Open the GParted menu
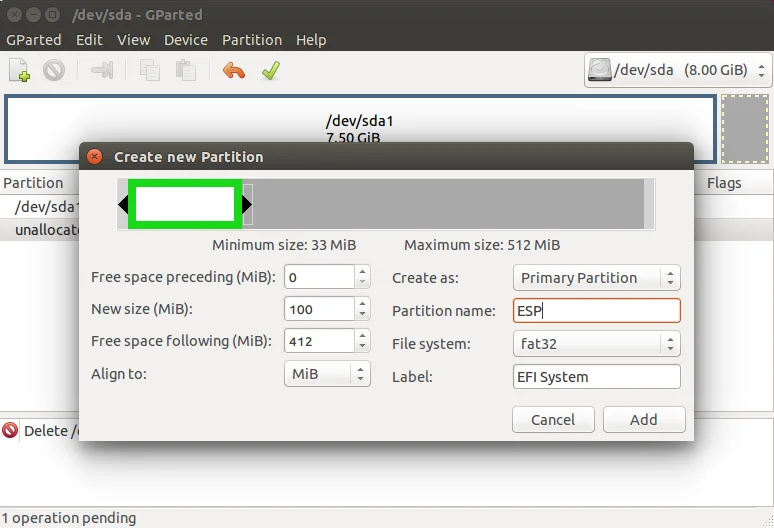This screenshot has height=528, width=774. (34, 40)
